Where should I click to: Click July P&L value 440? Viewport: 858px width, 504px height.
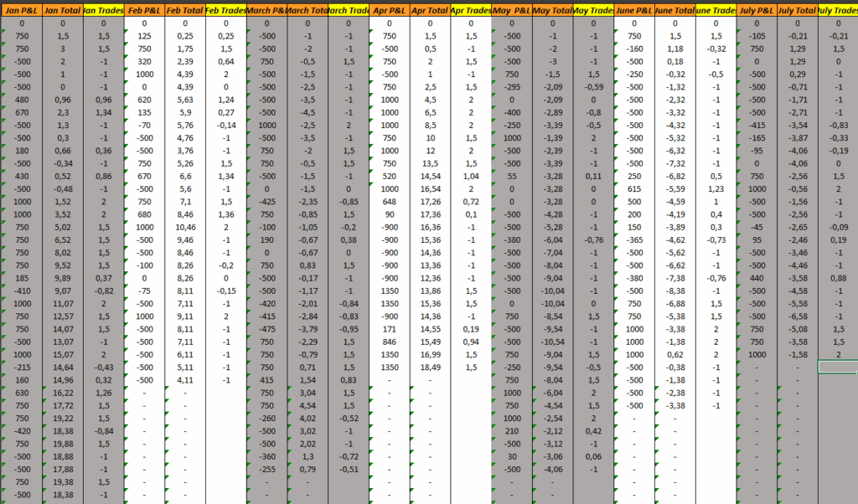click(757, 278)
